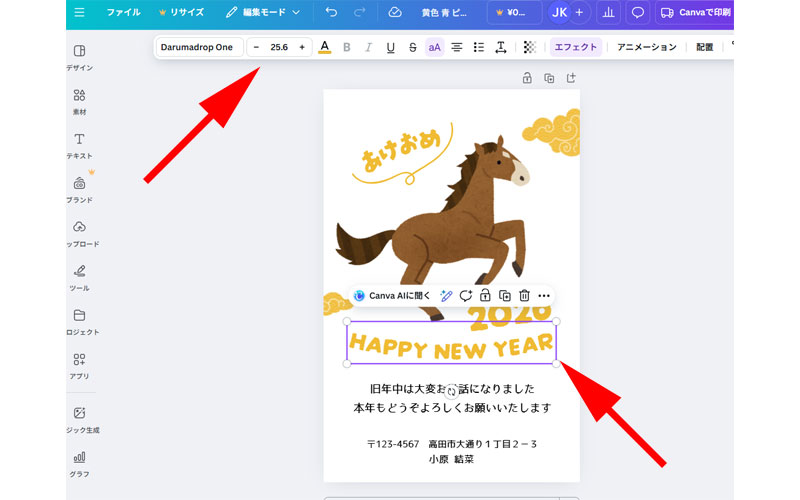
Task: Open the ブランド sidebar tab
Action: 80,189
